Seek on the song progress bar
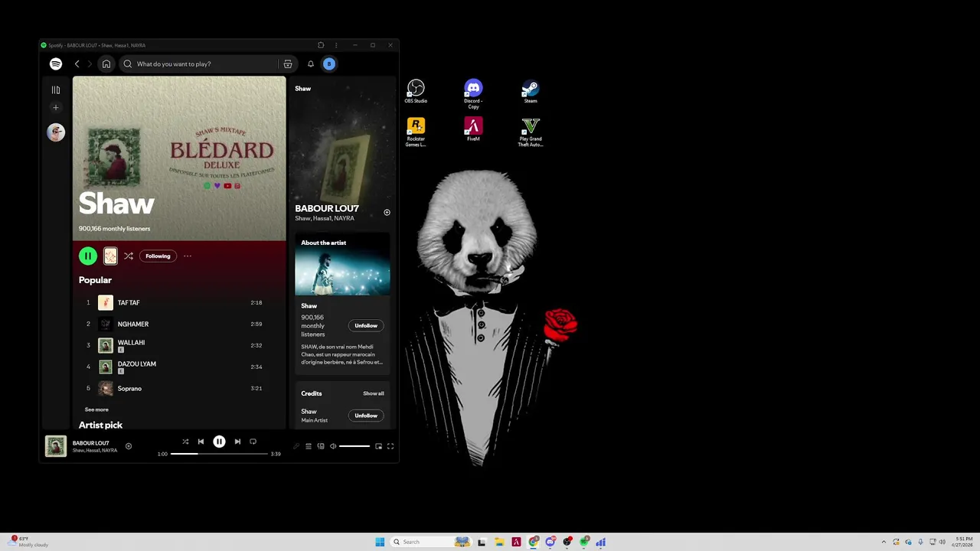 coord(219,454)
